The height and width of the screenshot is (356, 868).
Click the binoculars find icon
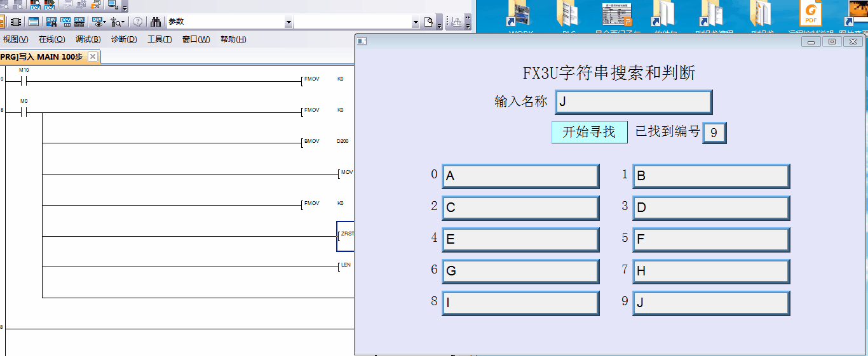click(156, 22)
